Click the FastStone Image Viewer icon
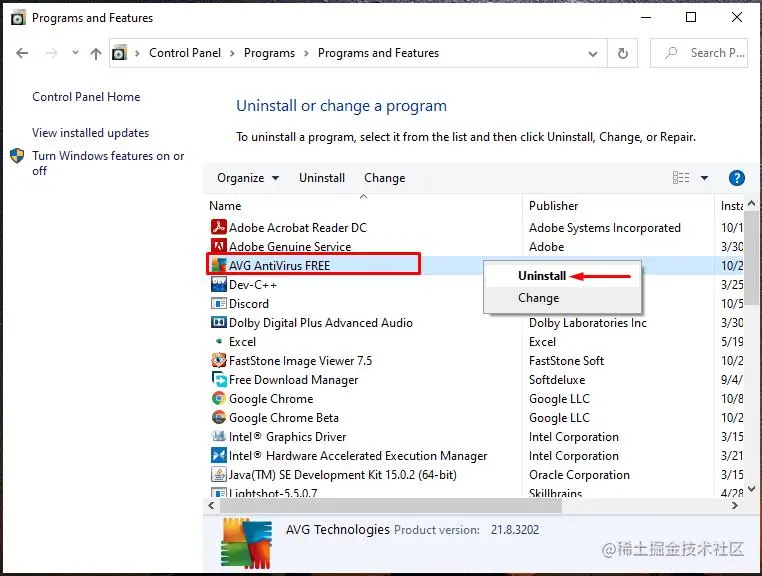The height and width of the screenshot is (576, 762). [219, 360]
